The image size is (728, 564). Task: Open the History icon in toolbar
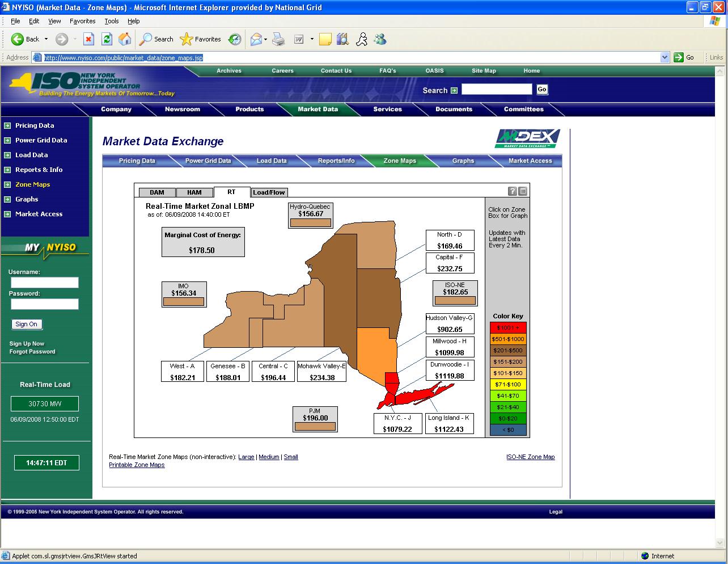pyautogui.click(x=234, y=39)
